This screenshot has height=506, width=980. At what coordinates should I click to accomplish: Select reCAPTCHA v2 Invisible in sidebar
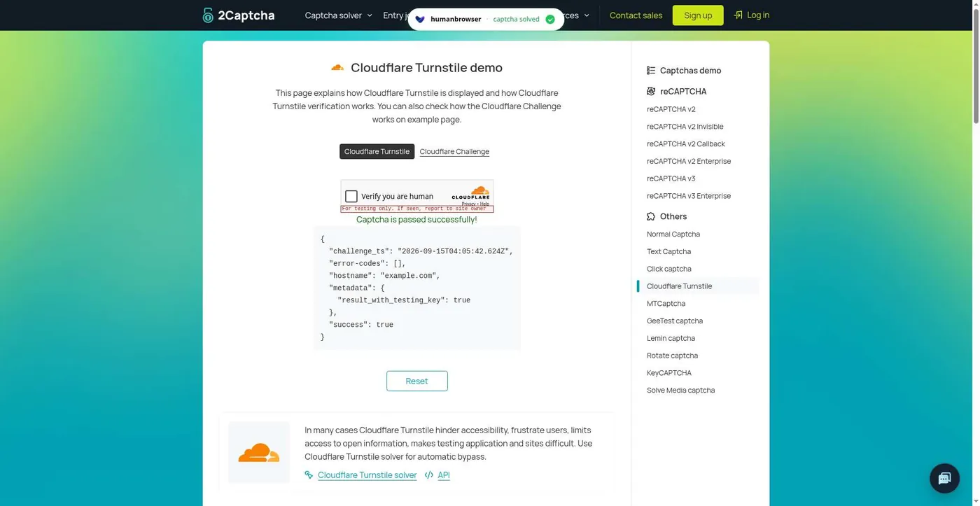(x=685, y=127)
